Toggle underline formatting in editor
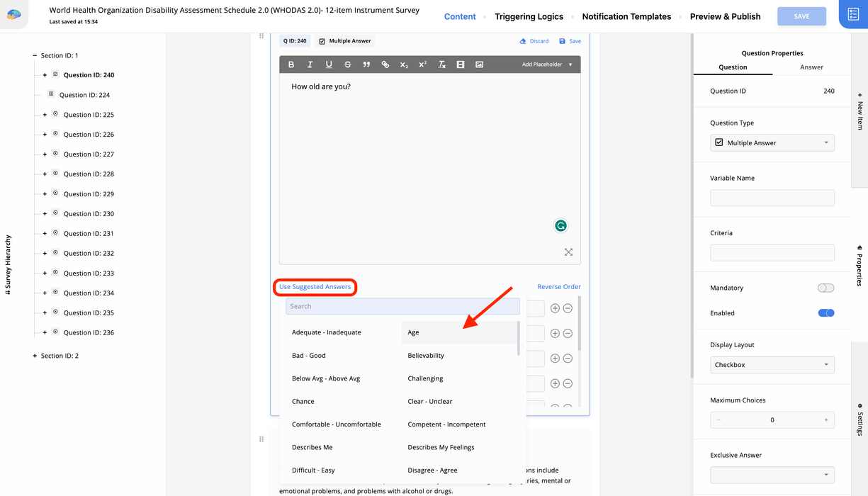The image size is (868, 496). [x=329, y=64]
